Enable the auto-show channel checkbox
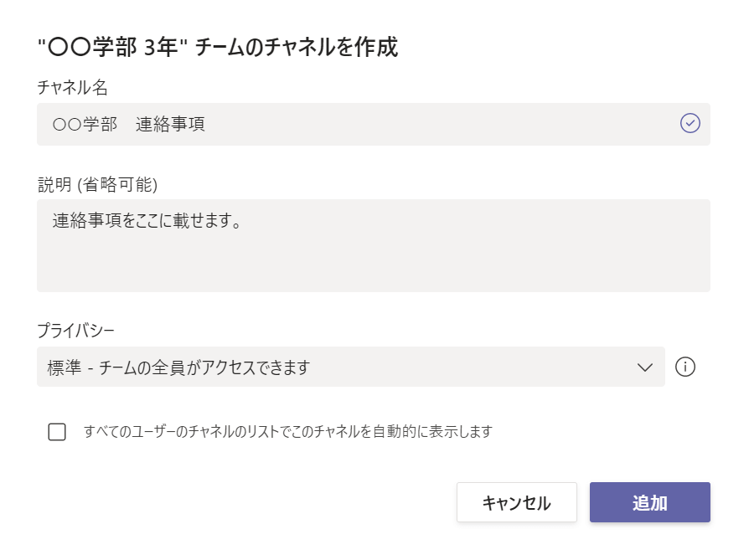 57,432
